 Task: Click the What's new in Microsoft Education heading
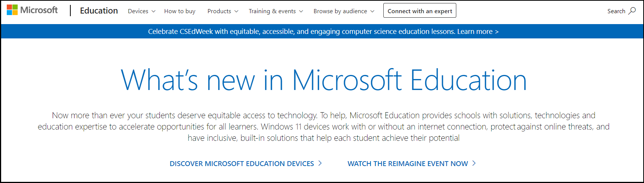(324, 80)
